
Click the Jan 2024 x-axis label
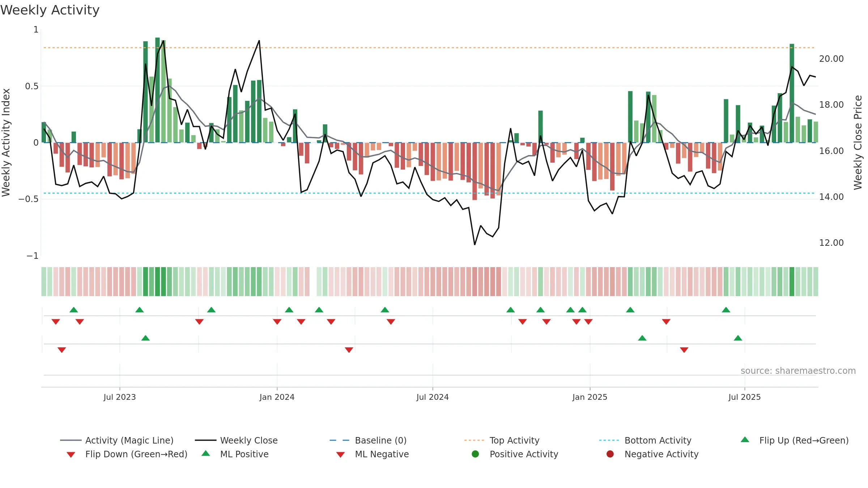click(277, 397)
